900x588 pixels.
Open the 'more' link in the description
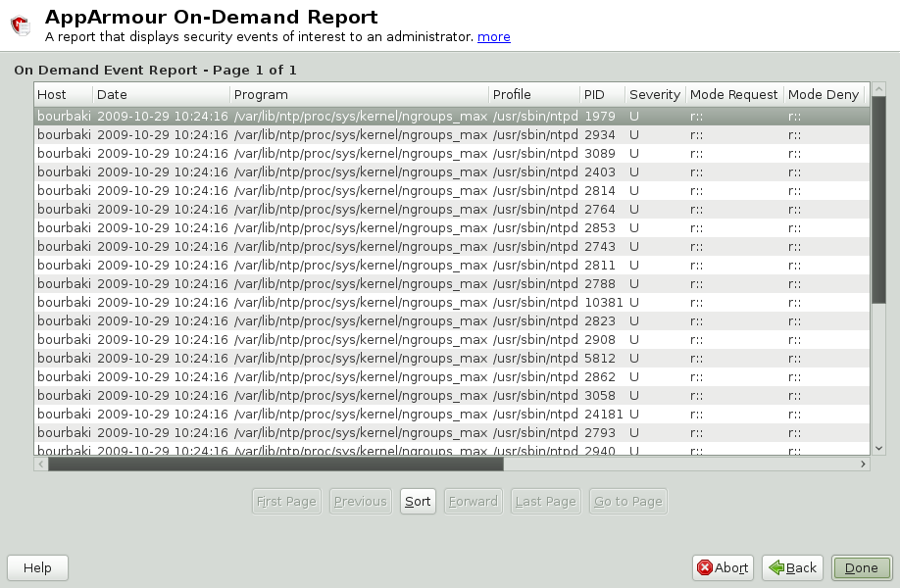click(493, 36)
